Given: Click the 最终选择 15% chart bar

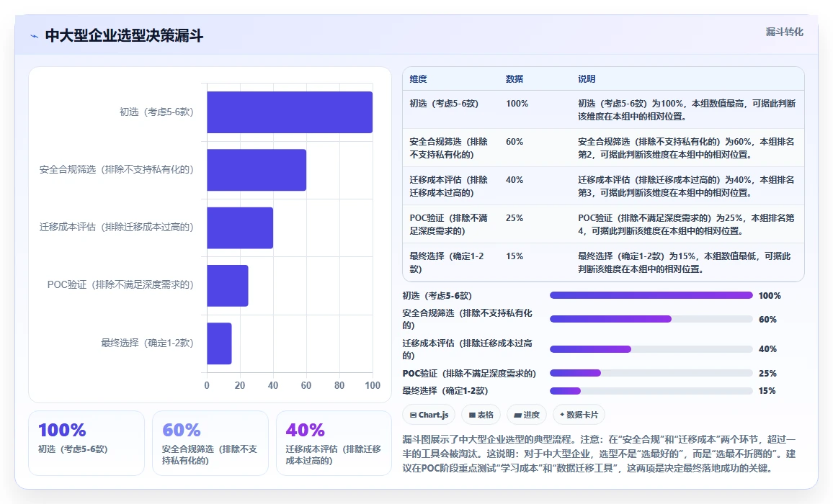Looking at the screenshot, I should pos(219,343).
